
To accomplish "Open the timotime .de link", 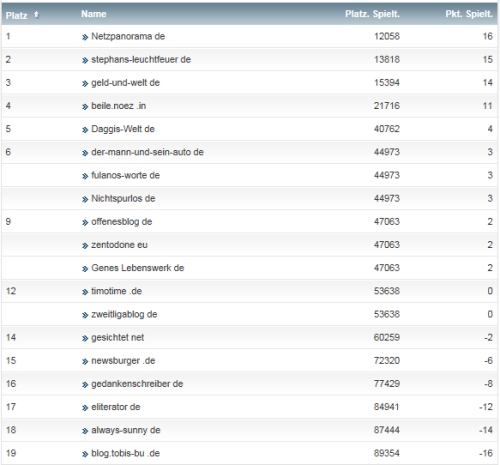I will pos(117,291).
